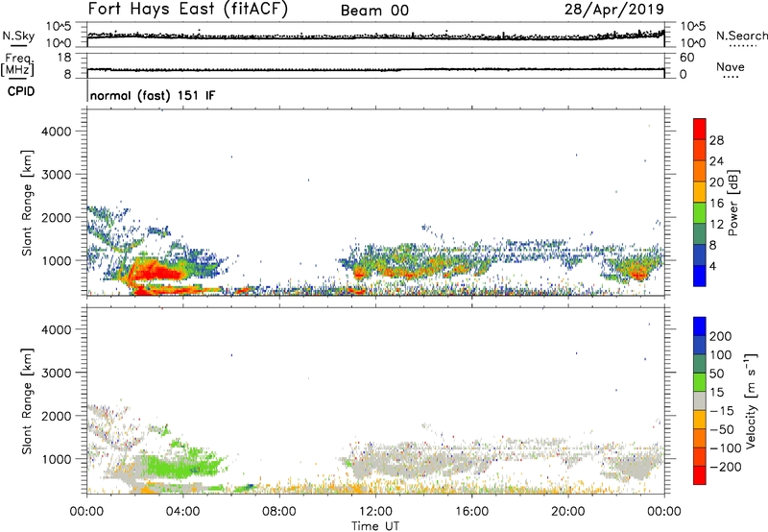The image size is (768, 532).
Task: Click the "15" tick on Velocity color bar
Action: (716, 393)
